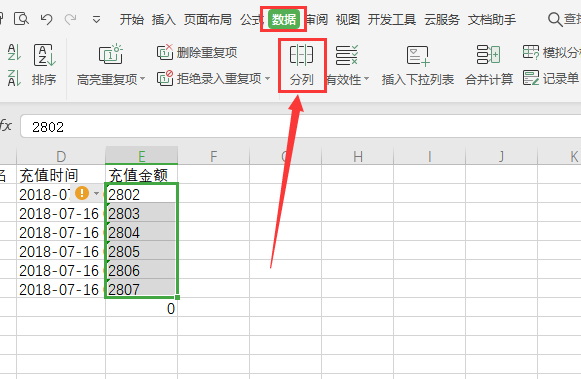This screenshot has width=581, height=379.
Task: Click the orange error warning indicator
Action: (82, 193)
